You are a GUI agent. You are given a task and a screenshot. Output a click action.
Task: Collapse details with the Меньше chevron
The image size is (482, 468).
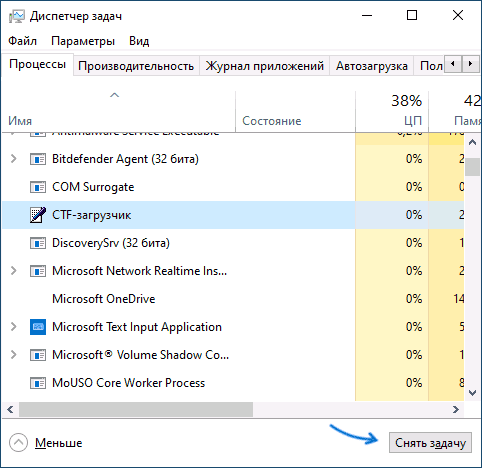pos(18,443)
